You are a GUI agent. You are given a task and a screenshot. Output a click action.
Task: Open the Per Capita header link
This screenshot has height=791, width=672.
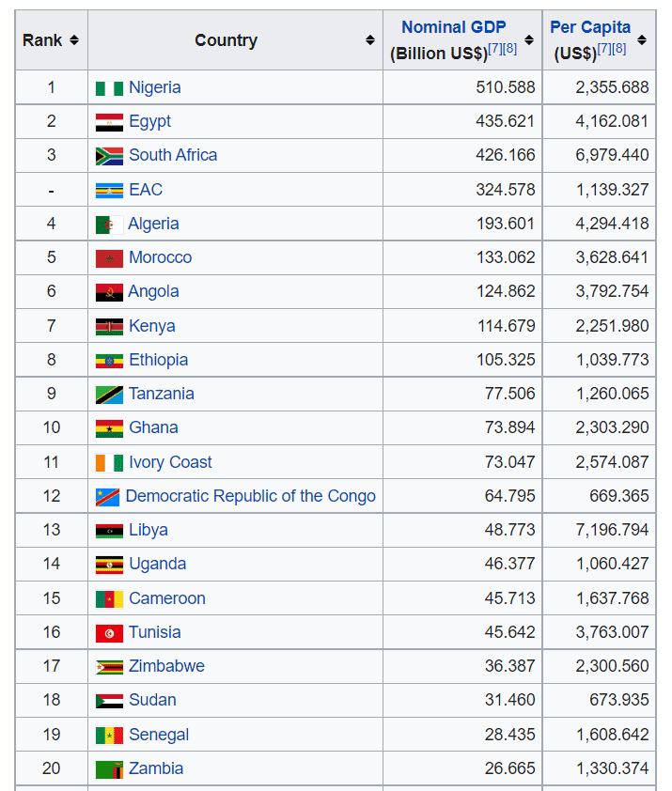pos(590,27)
